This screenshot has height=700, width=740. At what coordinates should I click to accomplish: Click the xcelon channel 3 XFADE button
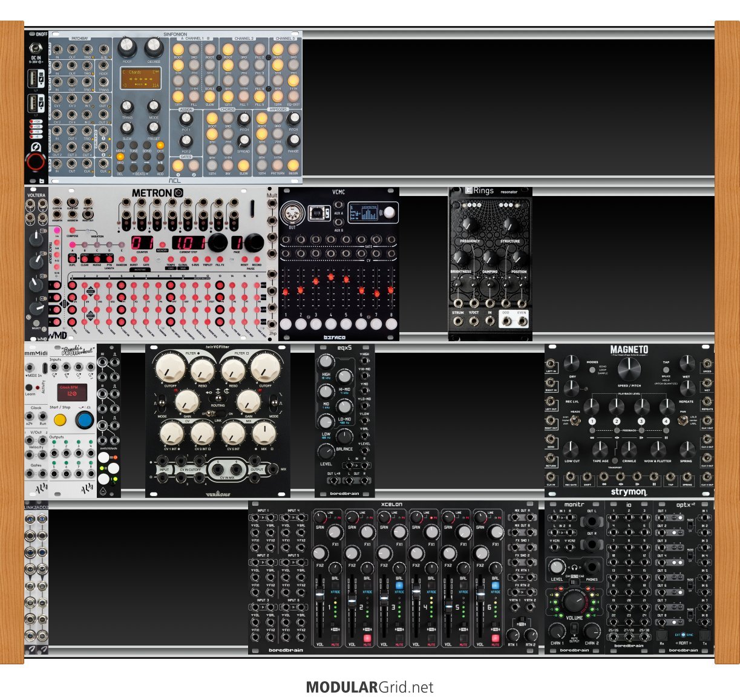pos(399,585)
